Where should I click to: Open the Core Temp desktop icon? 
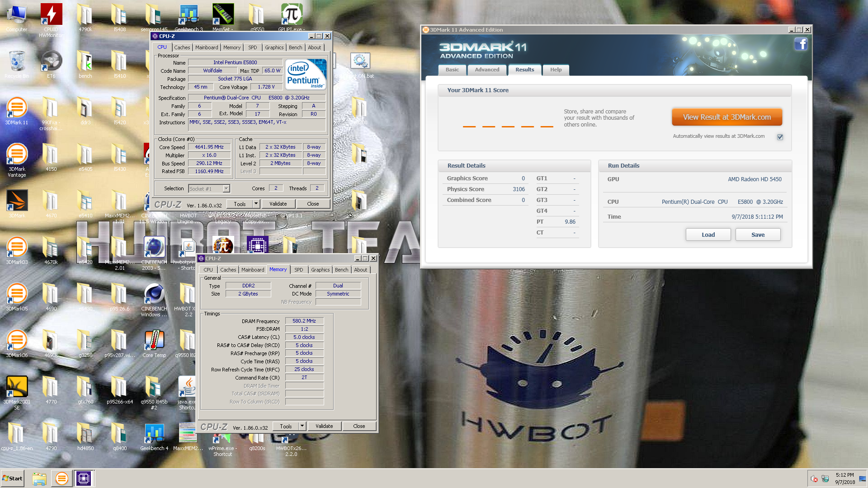[154, 343]
